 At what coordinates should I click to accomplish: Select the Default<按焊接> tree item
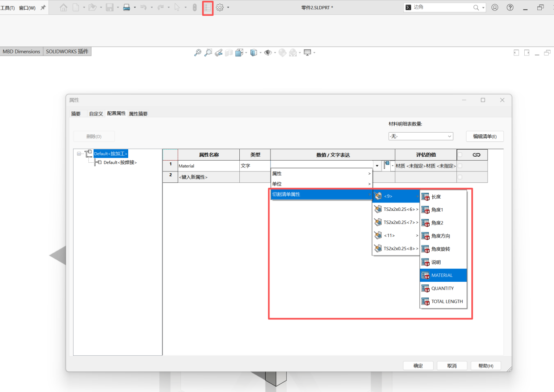click(x=120, y=162)
